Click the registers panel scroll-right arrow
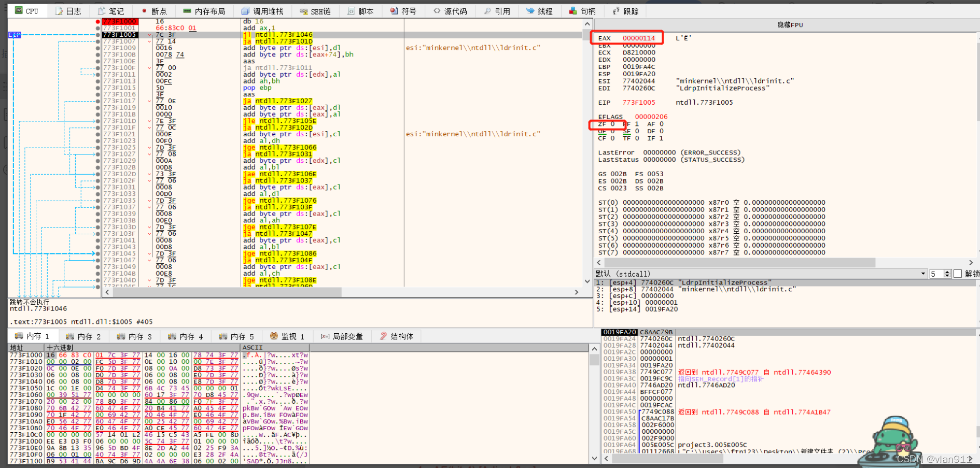The width and height of the screenshot is (980, 468). pos(971,263)
